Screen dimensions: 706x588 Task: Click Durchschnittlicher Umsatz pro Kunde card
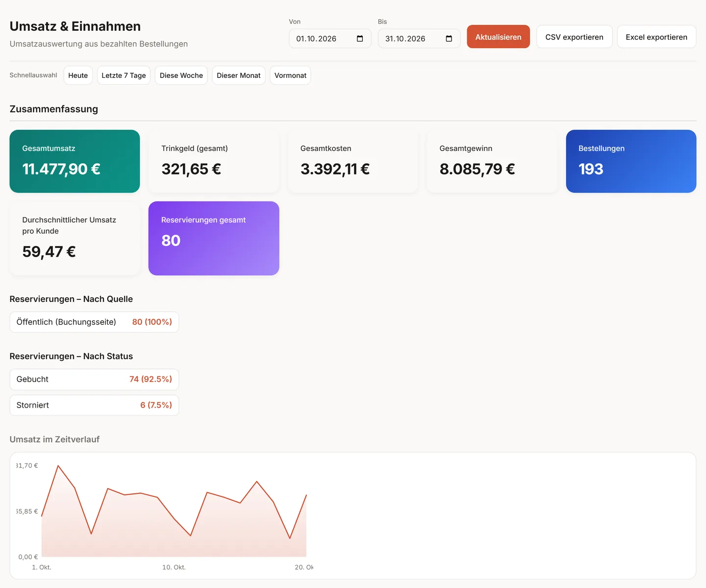pos(75,239)
